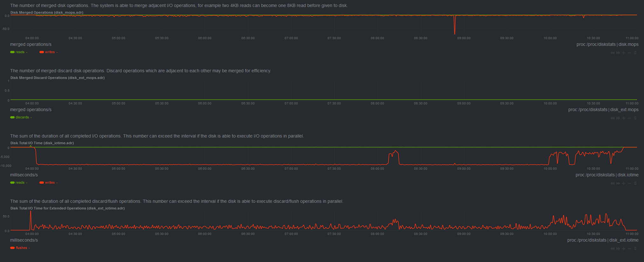
Task: Click the proc:/proc/diskstats | disk.iotime label
Action: coord(607,175)
